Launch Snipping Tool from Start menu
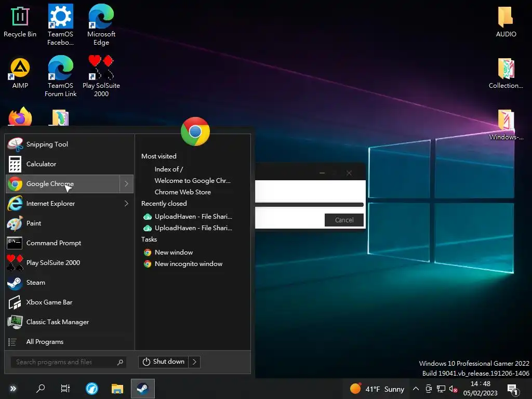 70,144
